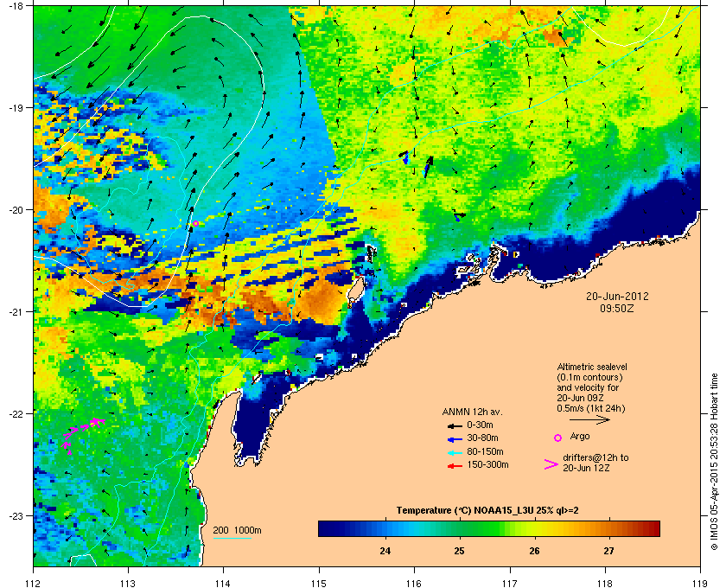Click the longitude axis label 119
The width and height of the screenshot is (726, 588).
click(x=700, y=583)
